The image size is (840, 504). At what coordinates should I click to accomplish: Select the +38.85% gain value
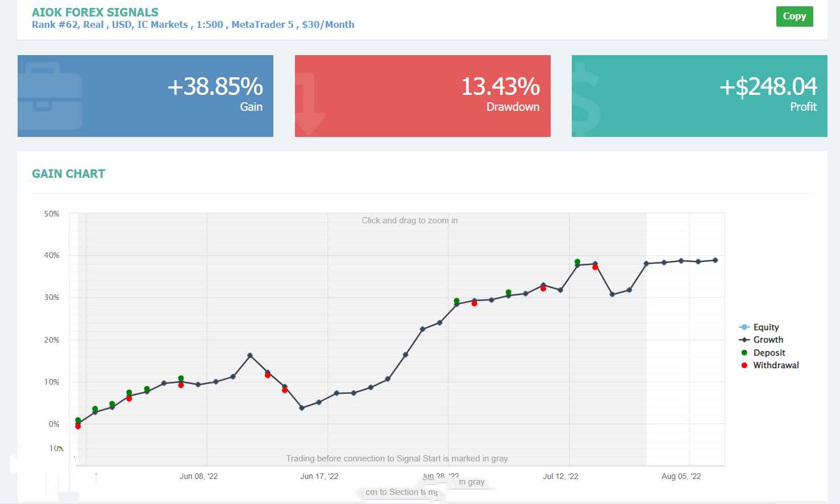(x=215, y=86)
